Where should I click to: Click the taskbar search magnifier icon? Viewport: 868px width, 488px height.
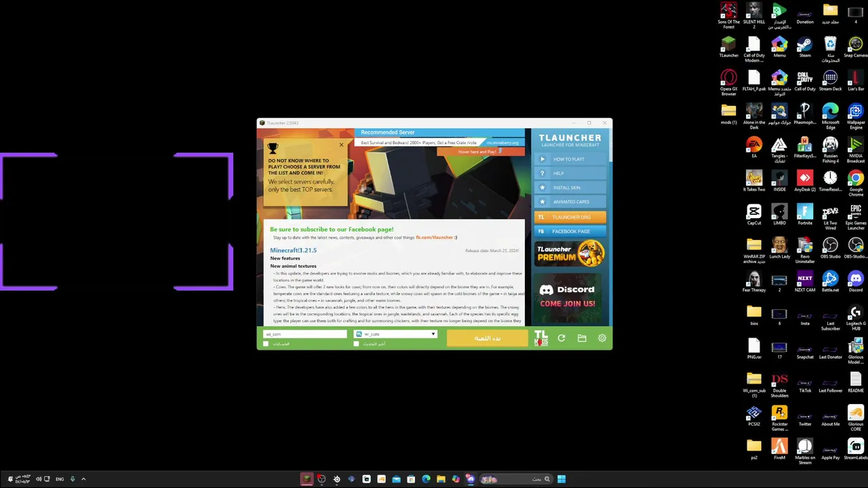(547, 479)
